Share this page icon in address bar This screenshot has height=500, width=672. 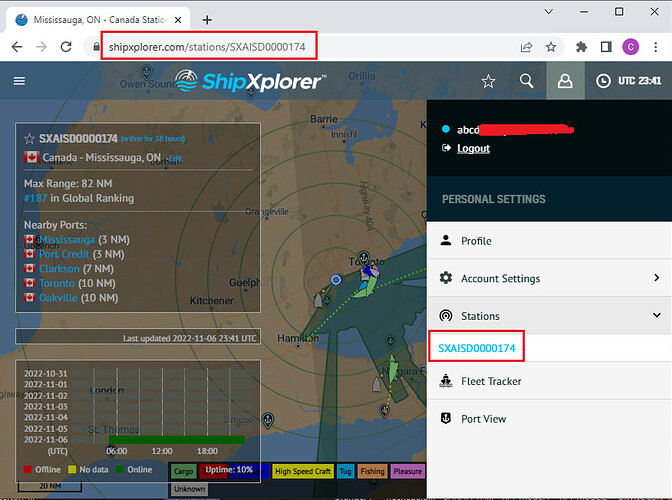[x=526, y=47]
